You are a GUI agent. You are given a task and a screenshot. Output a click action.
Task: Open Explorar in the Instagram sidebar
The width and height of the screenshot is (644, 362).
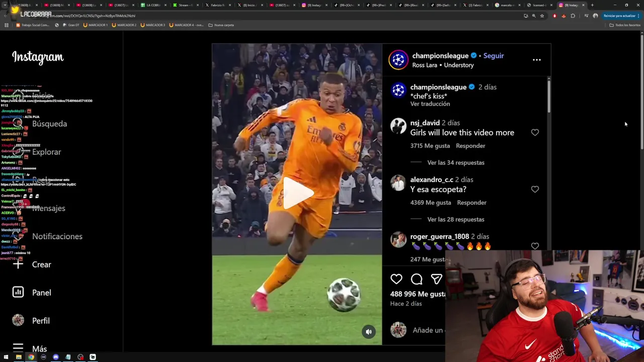pyautogui.click(x=46, y=152)
